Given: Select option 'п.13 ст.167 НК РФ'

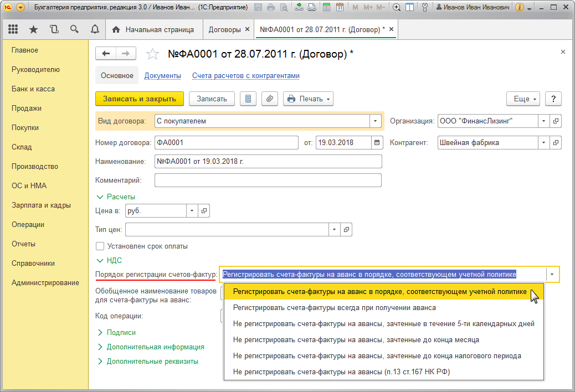Looking at the screenshot, I should pyautogui.click(x=383, y=372).
